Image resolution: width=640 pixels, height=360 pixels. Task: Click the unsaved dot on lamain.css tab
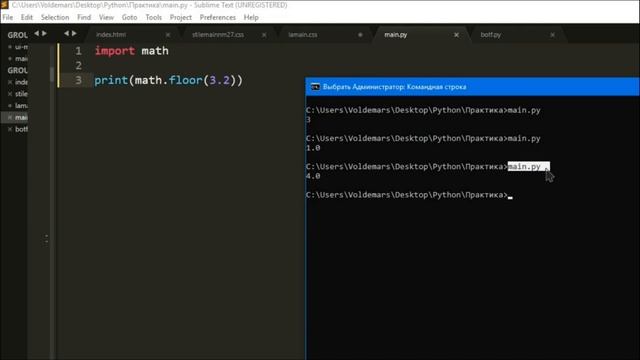point(360,35)
